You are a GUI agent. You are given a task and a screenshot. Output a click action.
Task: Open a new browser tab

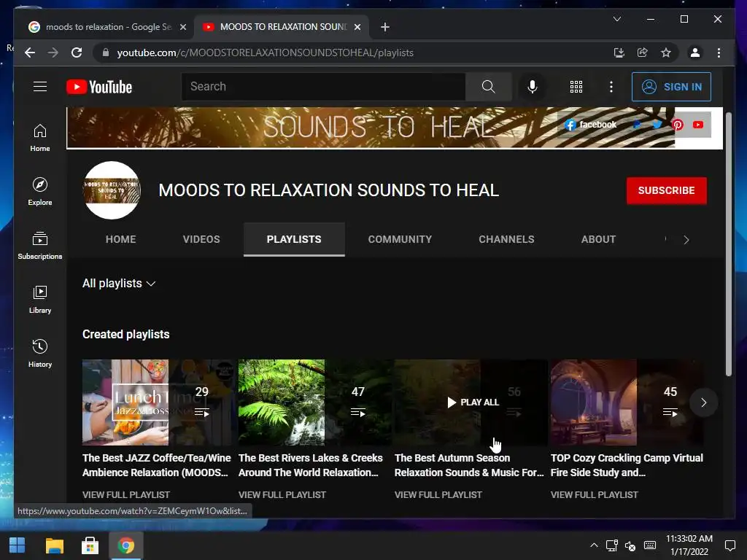click(x=385, y=27)
